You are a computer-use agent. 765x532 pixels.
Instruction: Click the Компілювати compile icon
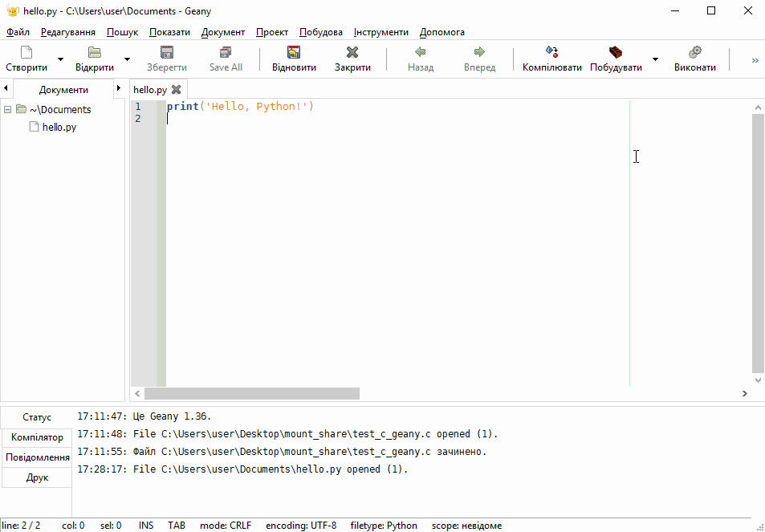point(551,51)
